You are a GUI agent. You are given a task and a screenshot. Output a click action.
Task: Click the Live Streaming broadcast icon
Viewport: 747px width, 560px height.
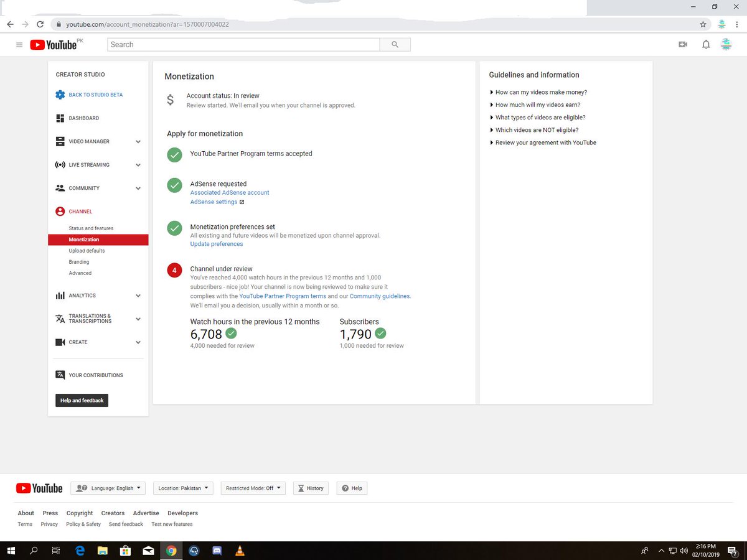(x=60, y=165)
